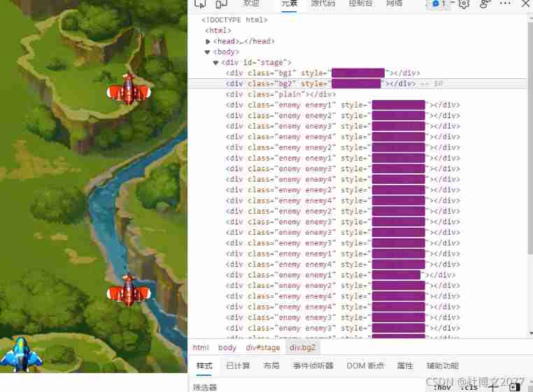Open the DOM 断点 tab
Image resolution: width=533 pixels, height=392 pixels.
point(365,366)
